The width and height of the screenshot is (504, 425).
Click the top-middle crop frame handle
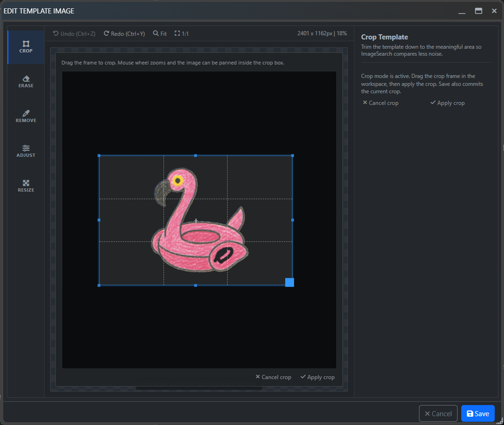196,155
